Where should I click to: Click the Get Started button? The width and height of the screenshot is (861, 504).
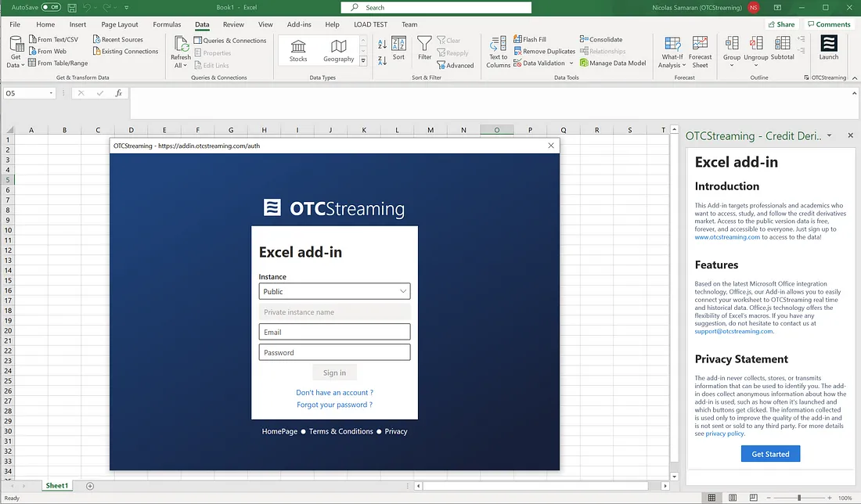(x=770, y=454)
